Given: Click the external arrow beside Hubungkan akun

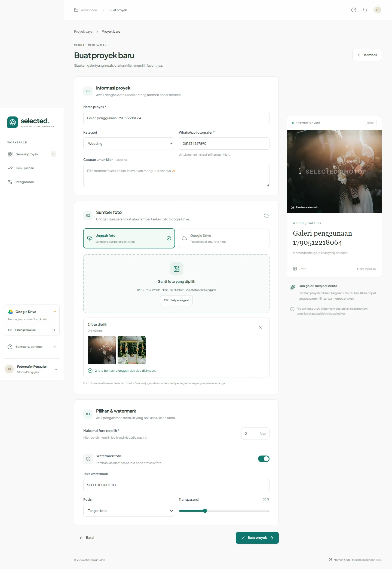Looking at the screenshot, I should tap(54, 330).
